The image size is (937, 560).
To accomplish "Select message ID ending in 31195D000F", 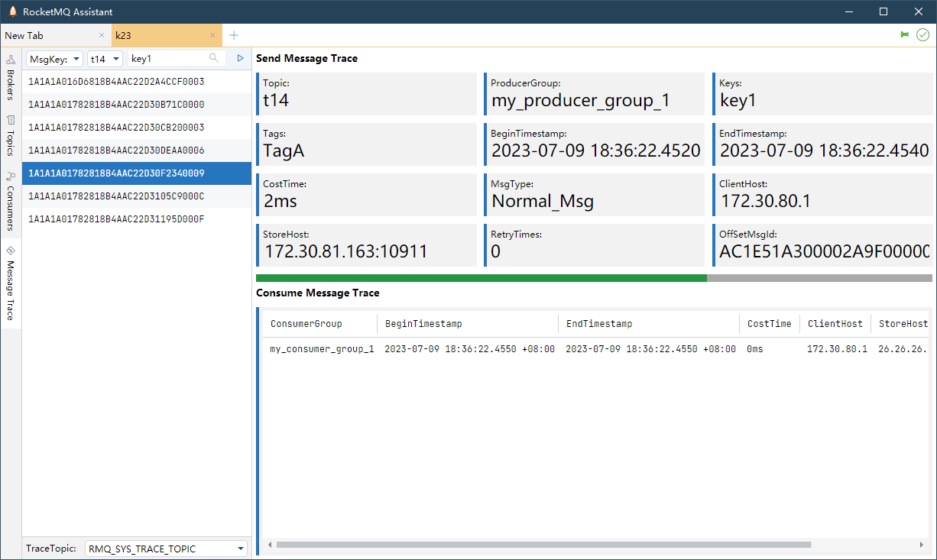I will point(116,219).
